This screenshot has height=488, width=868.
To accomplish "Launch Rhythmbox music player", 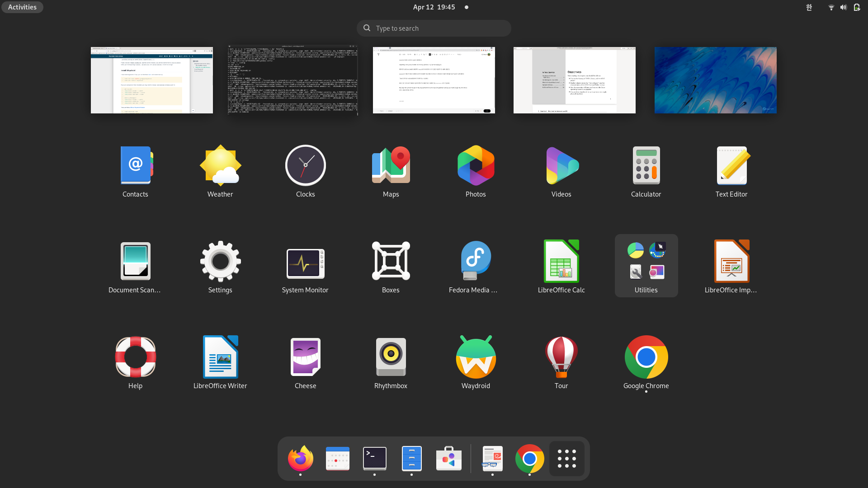I will (x=391, y=362).
